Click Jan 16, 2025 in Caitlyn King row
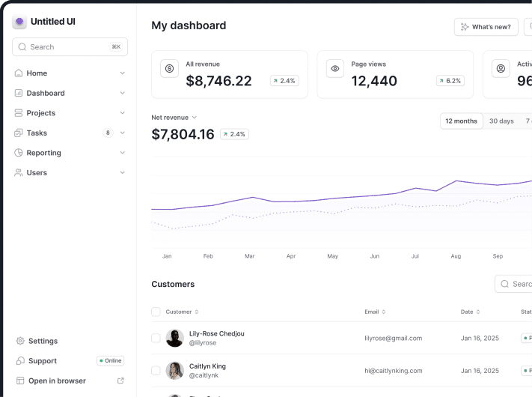532x397 pixels. 480,371
